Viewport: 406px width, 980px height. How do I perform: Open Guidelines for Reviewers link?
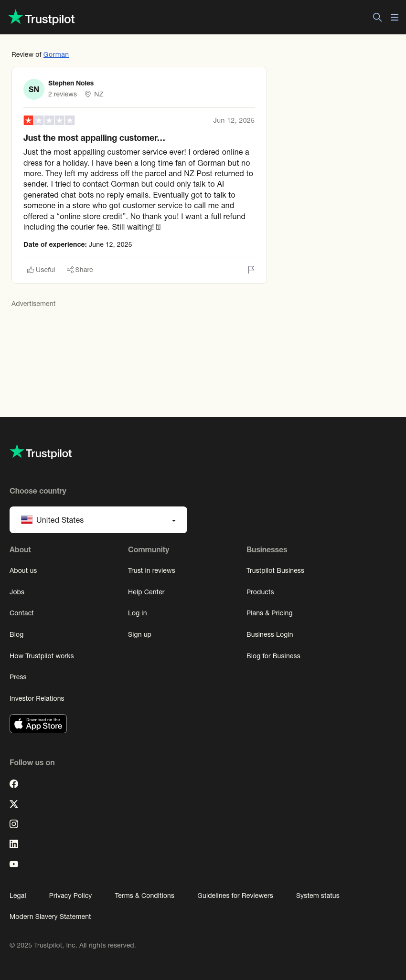235,896
